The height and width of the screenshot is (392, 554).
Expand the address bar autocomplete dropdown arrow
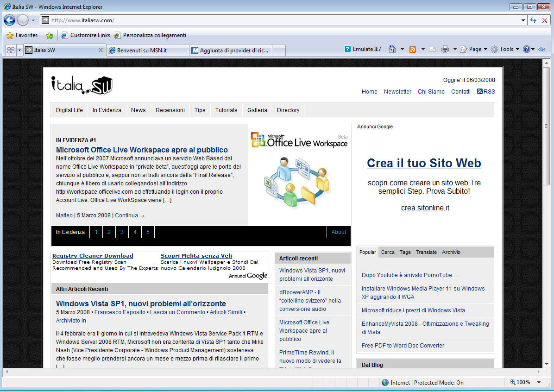click(523, 20)
